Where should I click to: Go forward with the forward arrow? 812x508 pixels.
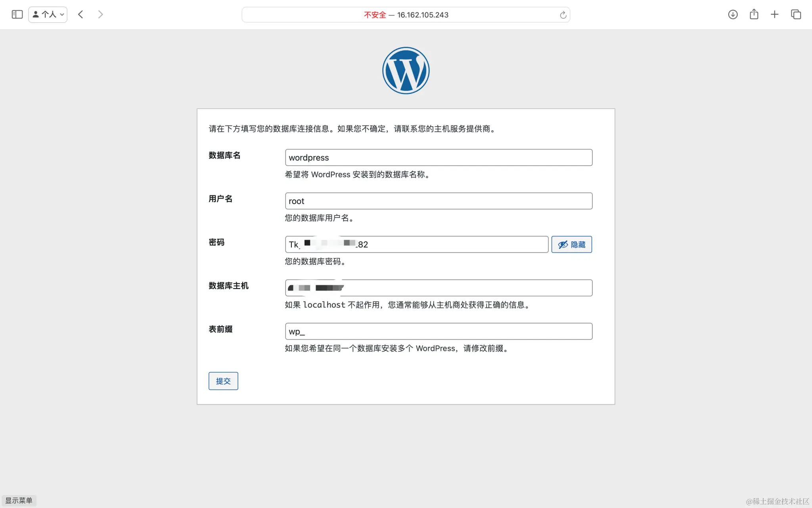[x=100, y=15]
